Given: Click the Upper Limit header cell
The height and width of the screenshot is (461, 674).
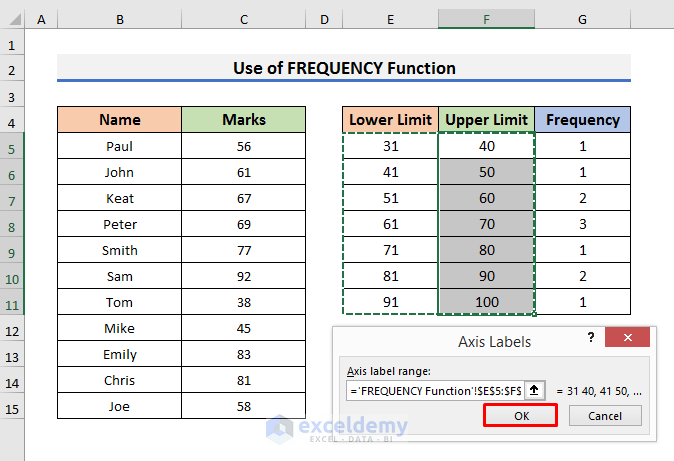Looking at the screenshot, I should point(486,120).
